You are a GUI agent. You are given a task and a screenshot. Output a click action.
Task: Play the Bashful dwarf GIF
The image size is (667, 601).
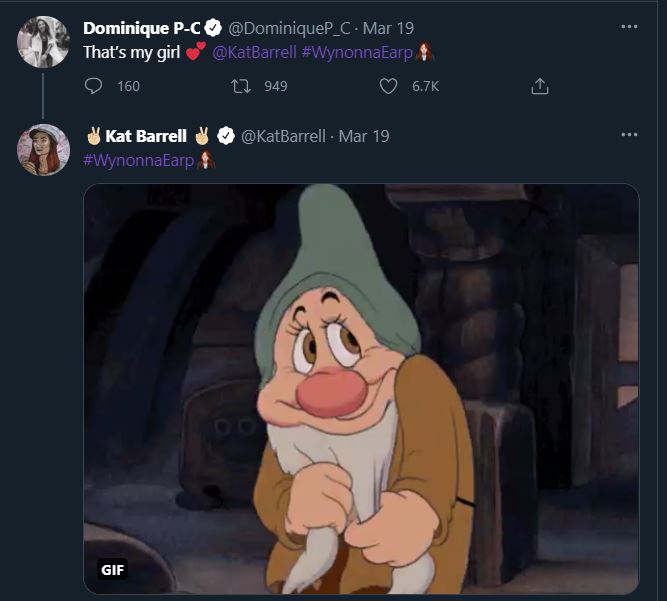360,388
